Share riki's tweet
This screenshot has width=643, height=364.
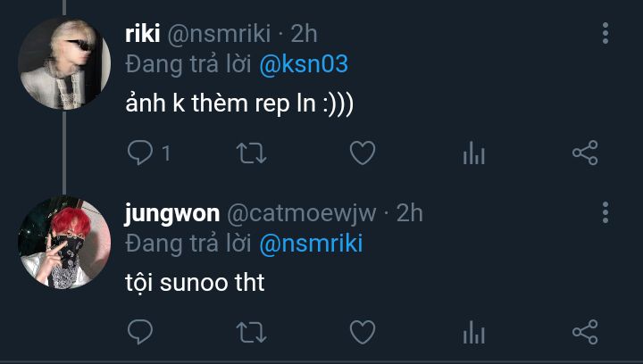coord(584,153)
